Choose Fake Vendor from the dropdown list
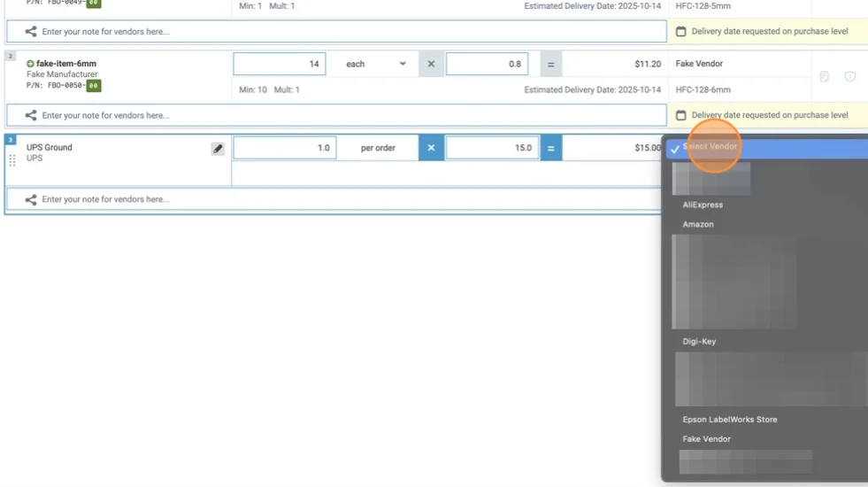Screen dimensions: 868x487 coord(706,439)
